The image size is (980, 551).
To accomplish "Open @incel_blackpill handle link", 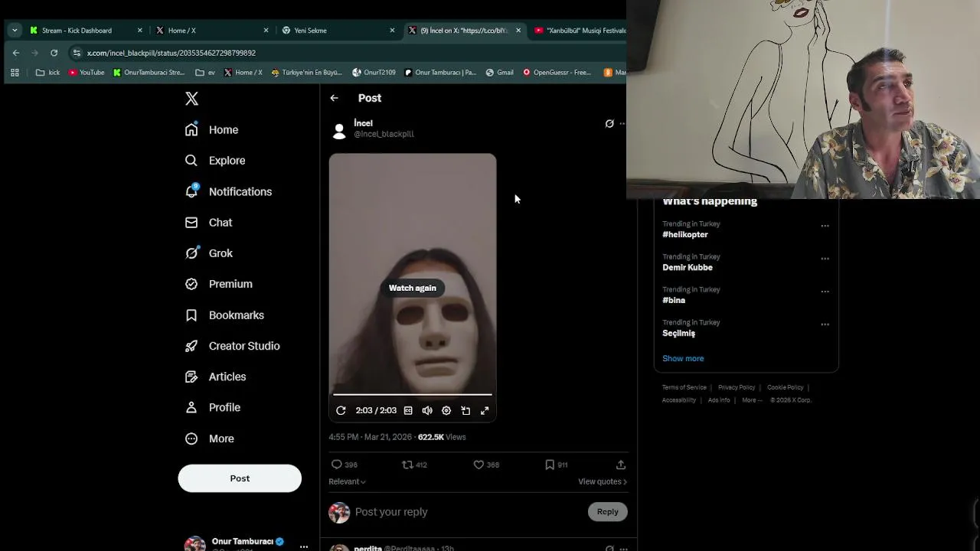I will pos(384,134).
